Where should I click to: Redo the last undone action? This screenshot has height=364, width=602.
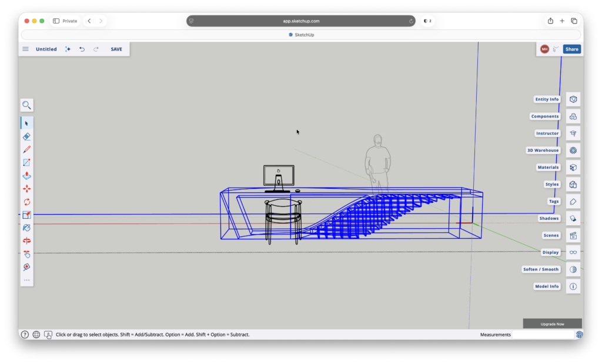pos(96,49)
